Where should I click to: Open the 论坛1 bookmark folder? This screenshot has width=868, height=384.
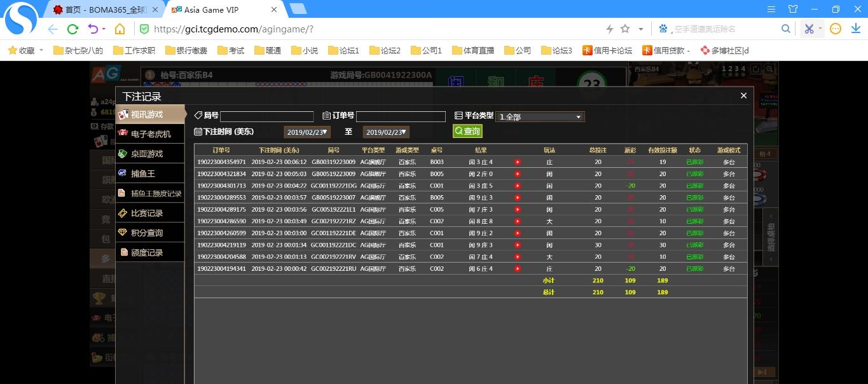click(x=343, y=50)
